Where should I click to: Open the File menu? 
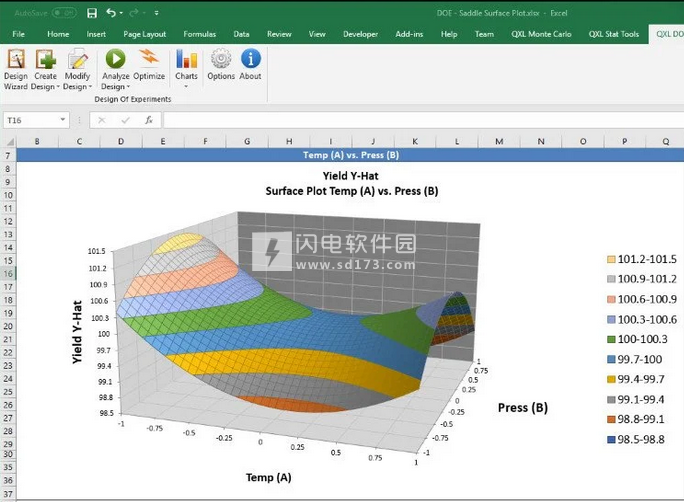(x=18, y=33)
